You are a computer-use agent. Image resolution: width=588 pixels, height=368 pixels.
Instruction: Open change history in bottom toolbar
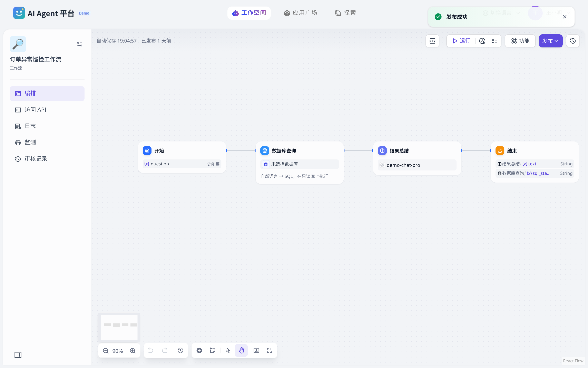coord(180,350)
